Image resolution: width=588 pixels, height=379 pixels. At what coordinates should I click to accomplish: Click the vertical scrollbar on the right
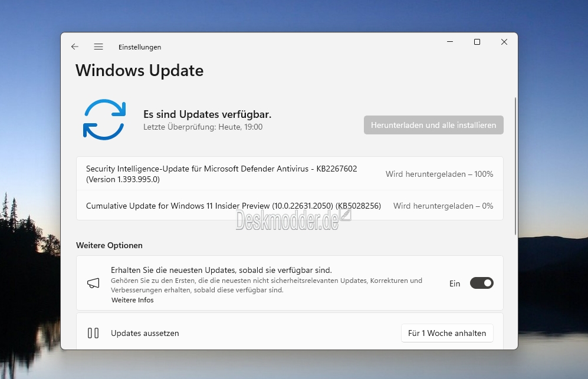(x=515, y=166)
